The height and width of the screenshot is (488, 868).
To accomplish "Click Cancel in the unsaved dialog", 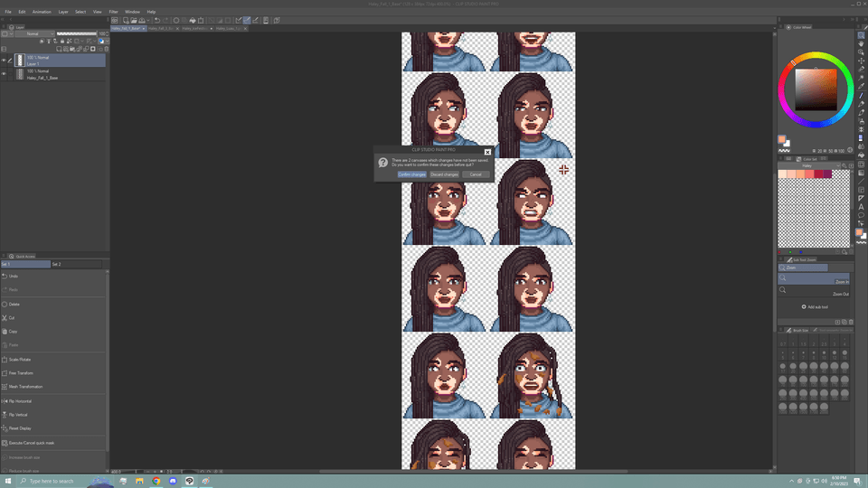I will coord(476,174).
